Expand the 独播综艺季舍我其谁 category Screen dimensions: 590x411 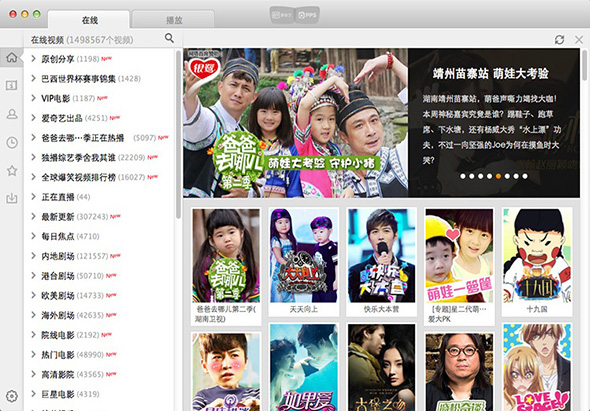click(x=33, y=157)
